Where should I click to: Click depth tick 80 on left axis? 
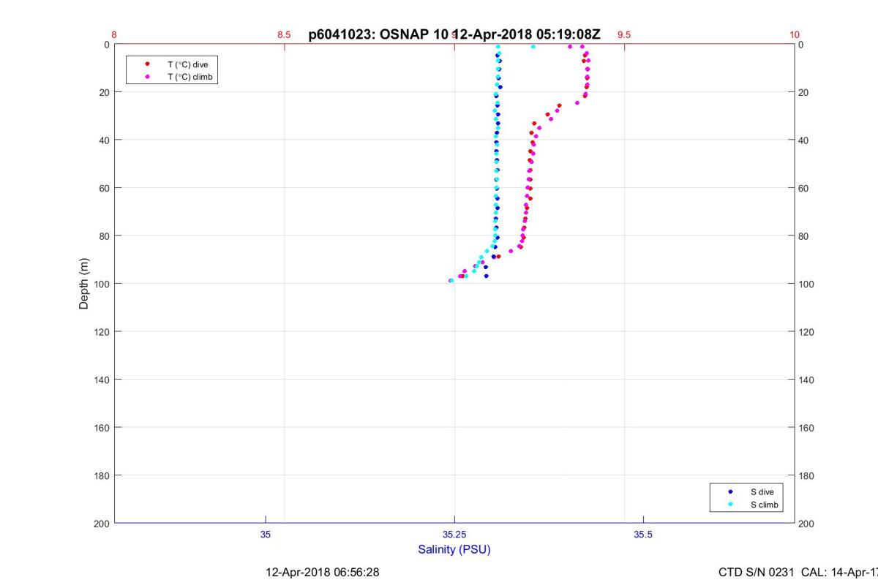105,236
